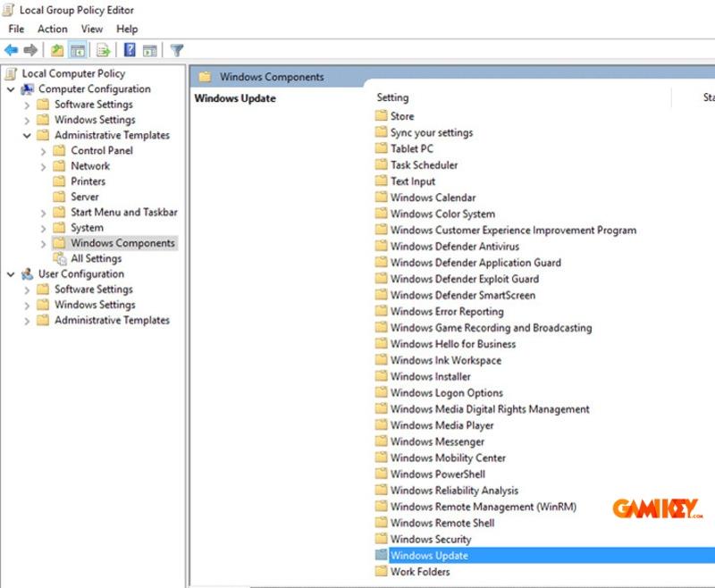Click the Up one level folder icon

tap(57, 50)
